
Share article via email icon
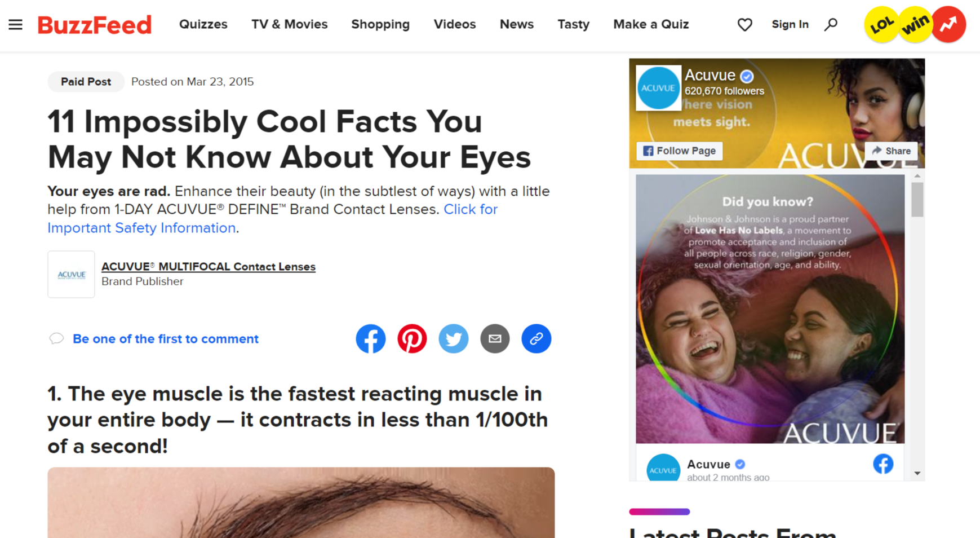(495, 339)
